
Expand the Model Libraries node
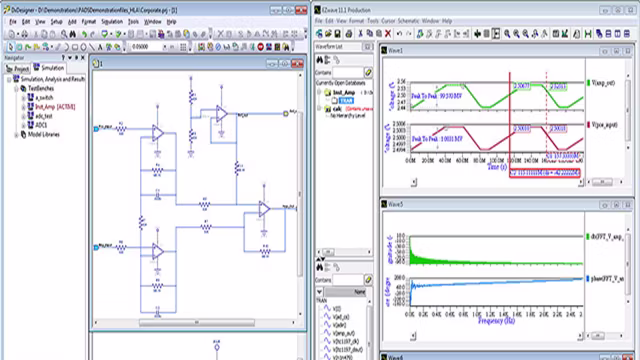[x=16, y=135]
